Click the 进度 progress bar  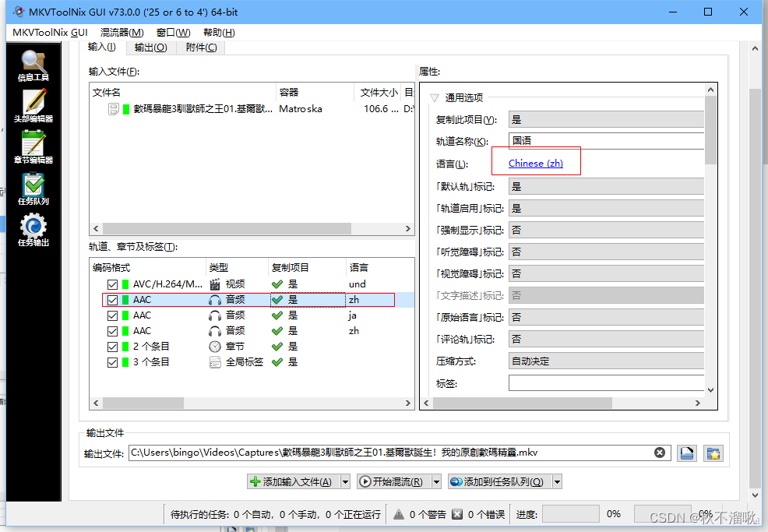[571, 514]
